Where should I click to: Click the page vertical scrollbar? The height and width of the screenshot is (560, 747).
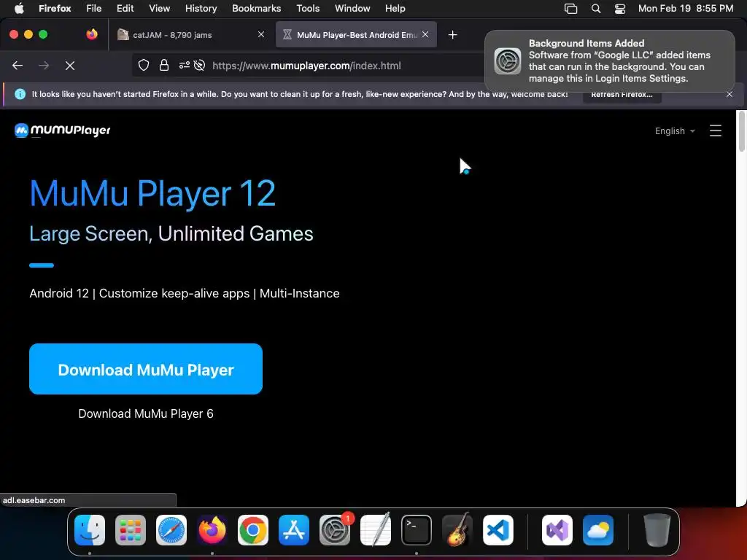pos(741,131)
